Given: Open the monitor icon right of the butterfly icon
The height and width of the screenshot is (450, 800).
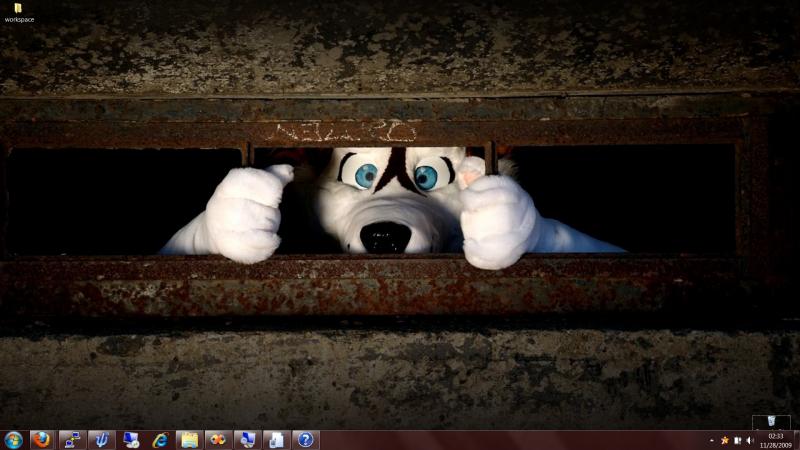Looking at the screenshot, I should (x=246, y=440).
